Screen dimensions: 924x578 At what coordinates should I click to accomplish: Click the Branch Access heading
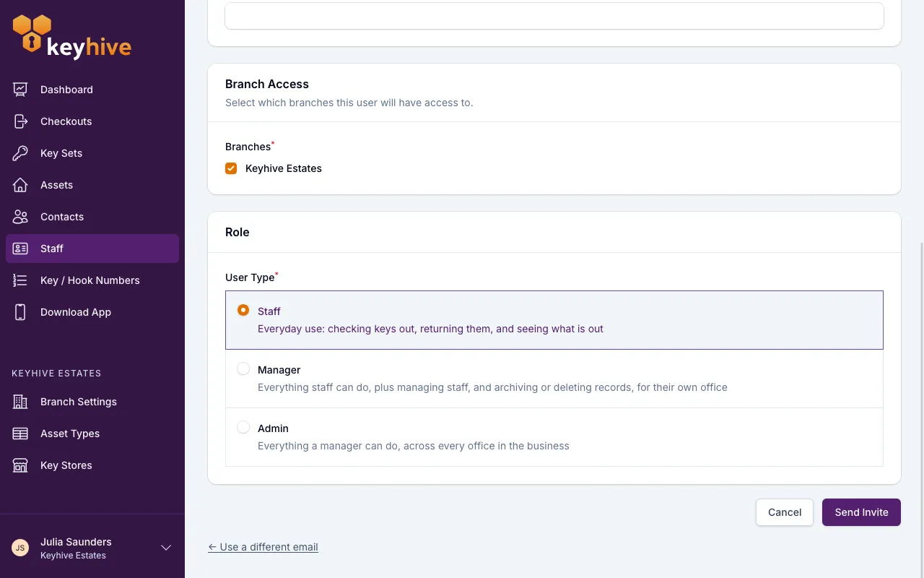[267, 84]
